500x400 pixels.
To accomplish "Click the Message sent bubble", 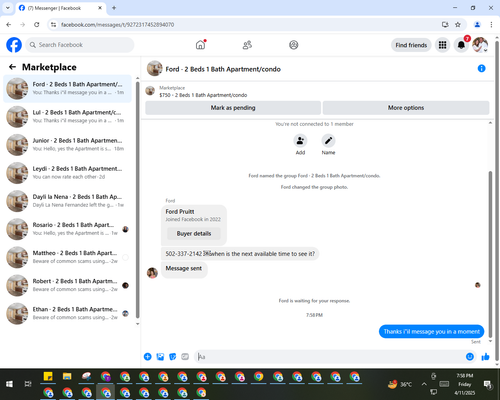I will pyautogui.click(x=184, y=269).
